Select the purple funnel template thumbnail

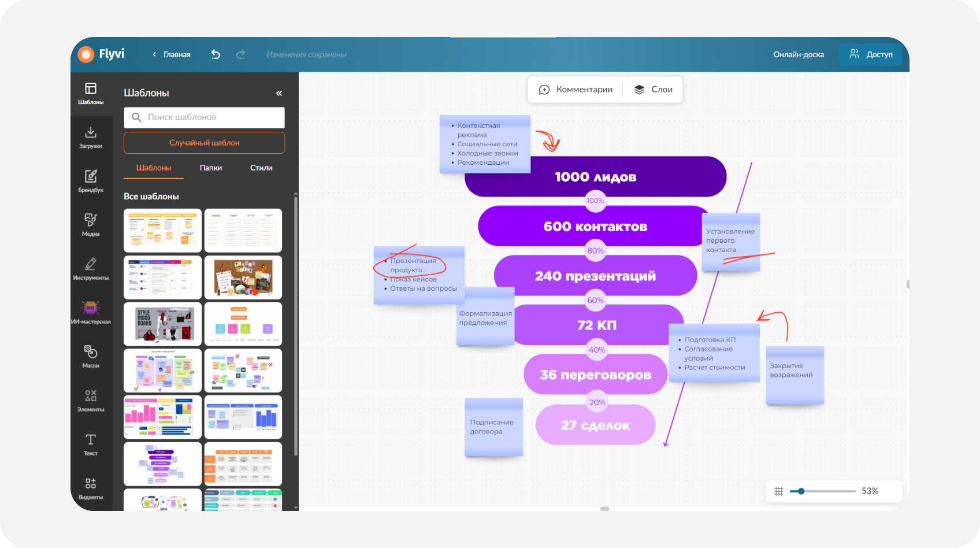click(162, 464)
